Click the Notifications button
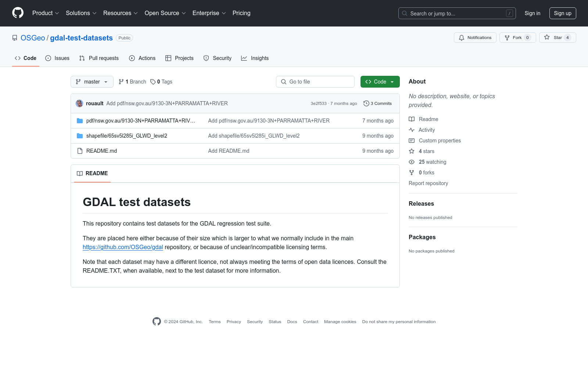The image size is (588, 368). (x=475, y=38)
